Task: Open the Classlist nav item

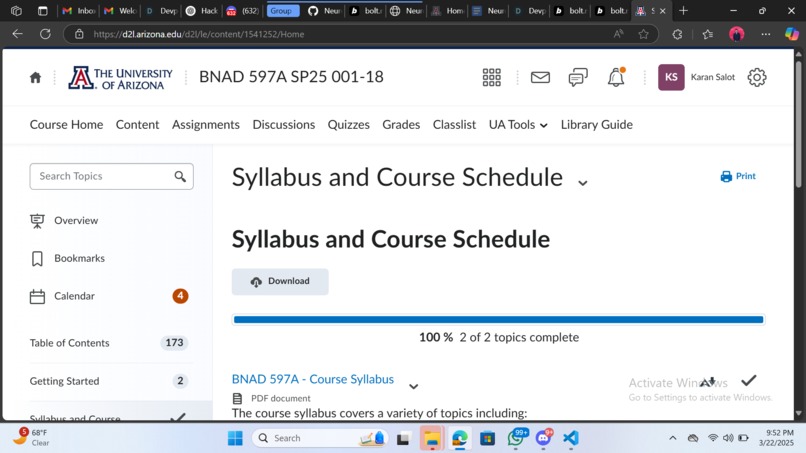Action: 454,124
